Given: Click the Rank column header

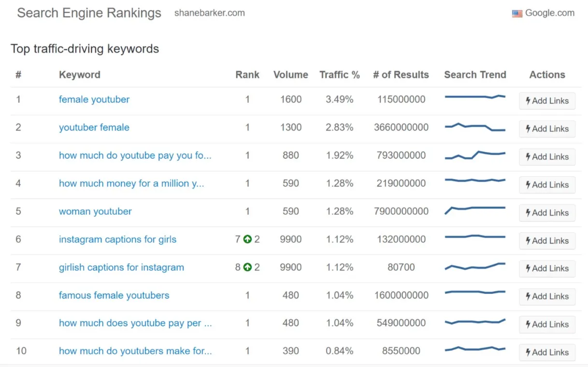Looking at the screenshot, I should coord(247,75).
